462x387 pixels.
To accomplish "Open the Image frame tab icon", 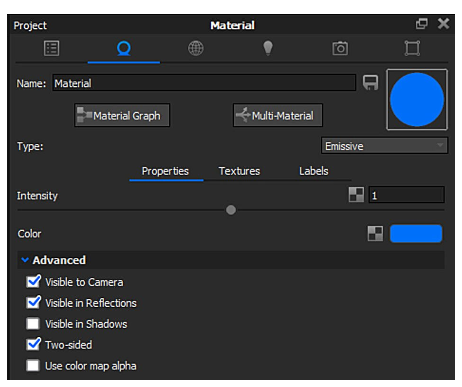I will point(412,49).
